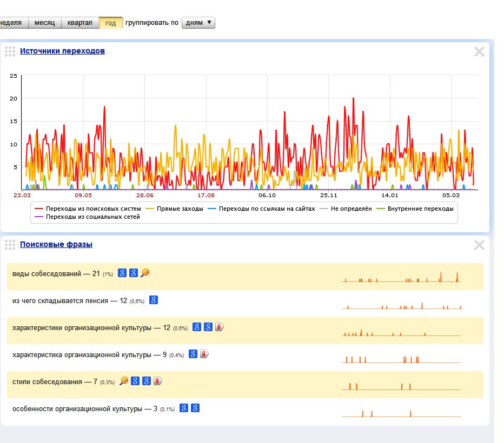Image resolution: width=504 pixels, height=443 pixels.
Task: Select the phrase из чего складывается пенсия
Action: [60, 301]
